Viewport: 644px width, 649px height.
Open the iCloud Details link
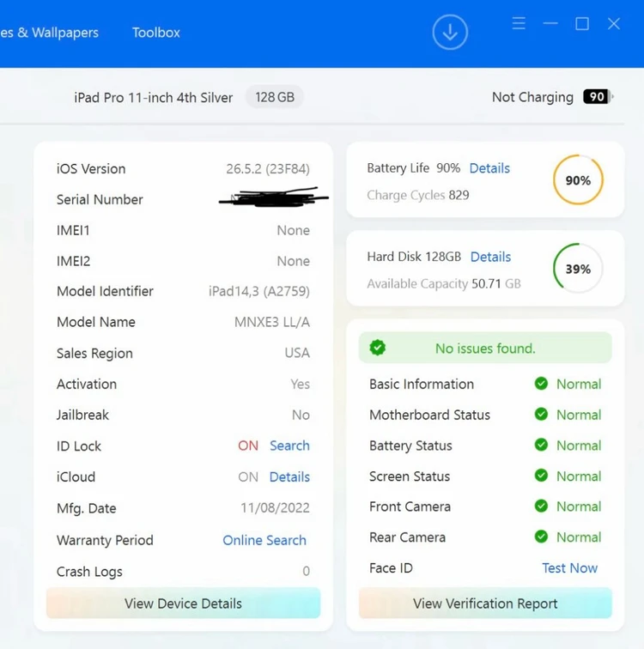pyautogui.click(x=289, y=476)
